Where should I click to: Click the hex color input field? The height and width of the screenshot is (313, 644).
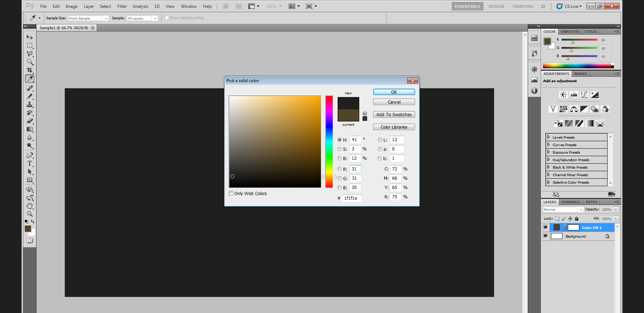[352, 198]
